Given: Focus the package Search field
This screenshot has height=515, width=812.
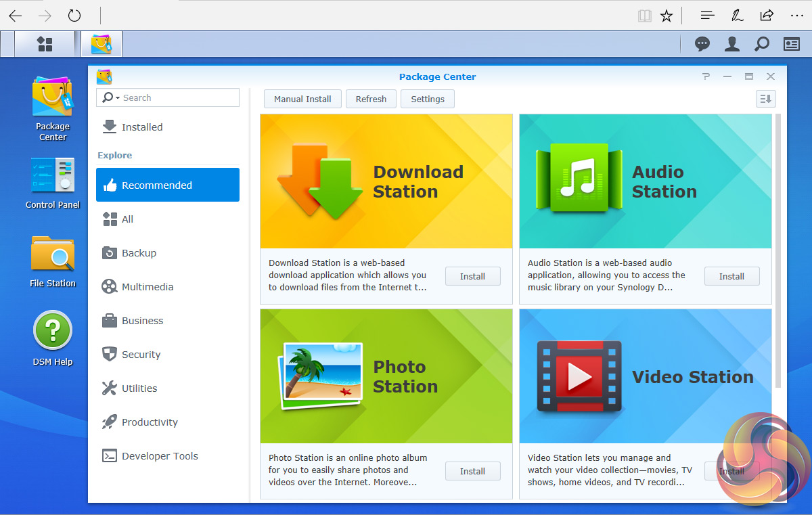Looking at the screenshot, I should (x=176, y=98).
